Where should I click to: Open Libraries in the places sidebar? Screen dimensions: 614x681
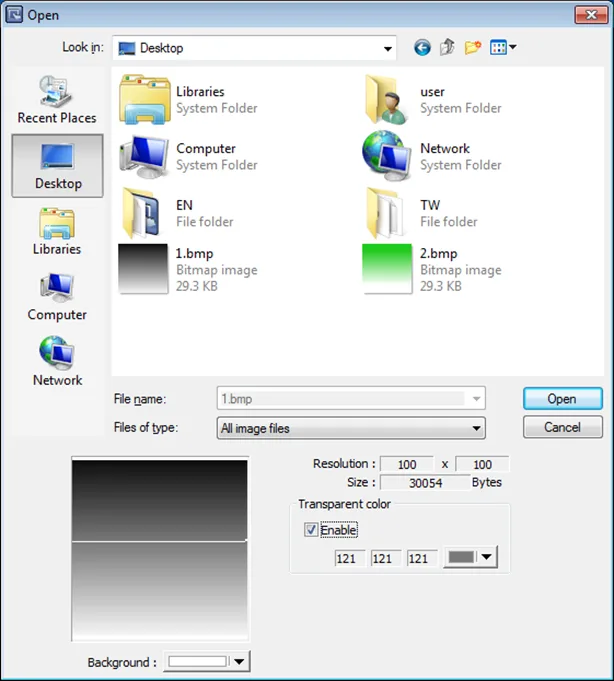pos(57,231)
